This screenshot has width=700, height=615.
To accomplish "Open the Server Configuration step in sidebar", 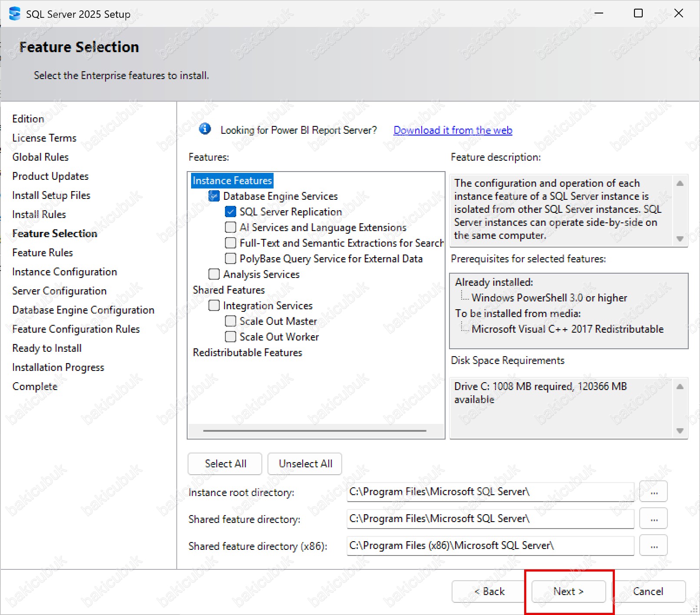I will [59, 291].
